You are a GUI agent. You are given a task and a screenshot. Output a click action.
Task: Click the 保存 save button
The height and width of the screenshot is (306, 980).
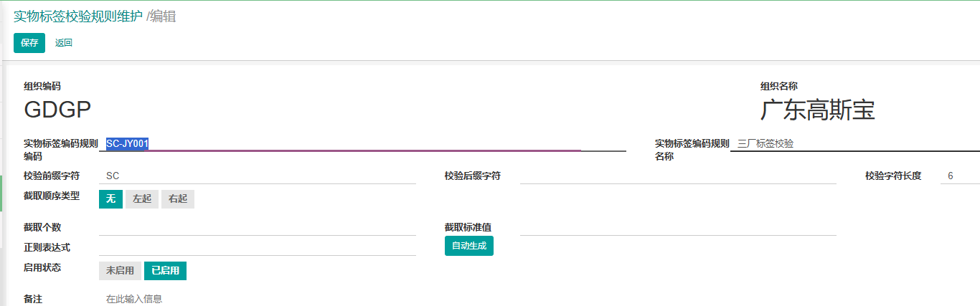[x=29, y=43]
